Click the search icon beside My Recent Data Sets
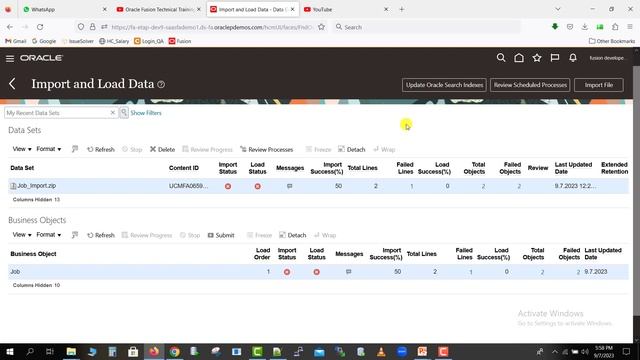 124,113
